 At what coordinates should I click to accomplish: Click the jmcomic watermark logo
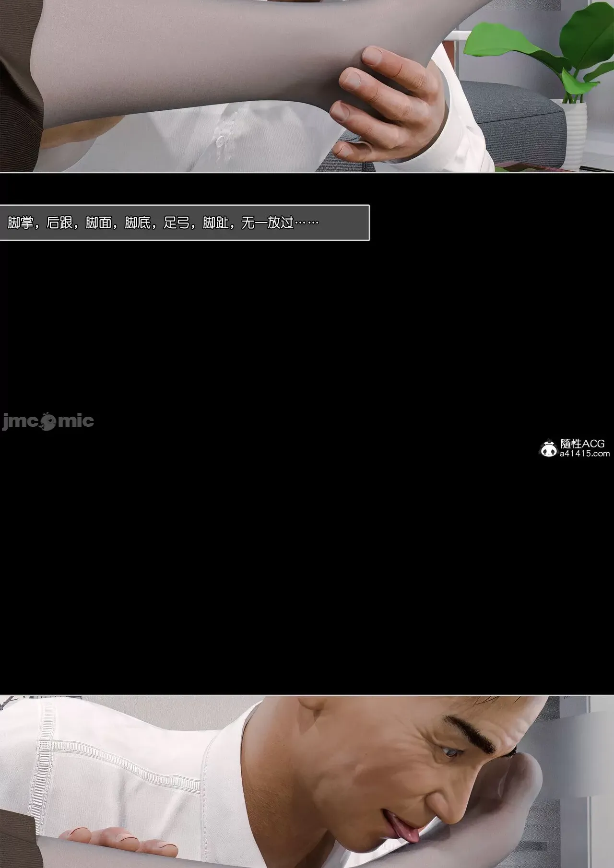pos(47,422)
